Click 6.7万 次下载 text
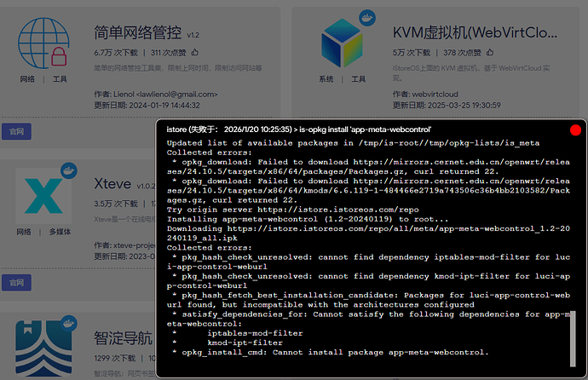This screenshot has width=588, height=380. (x=116, y=53)
